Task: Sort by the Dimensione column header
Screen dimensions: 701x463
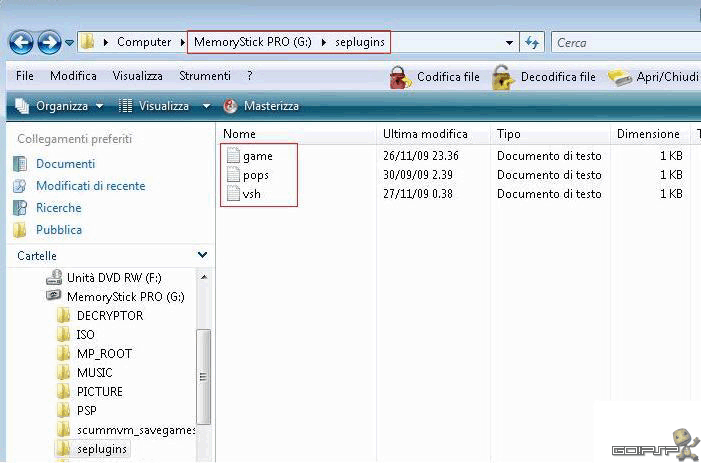Action: coord(648,134)
